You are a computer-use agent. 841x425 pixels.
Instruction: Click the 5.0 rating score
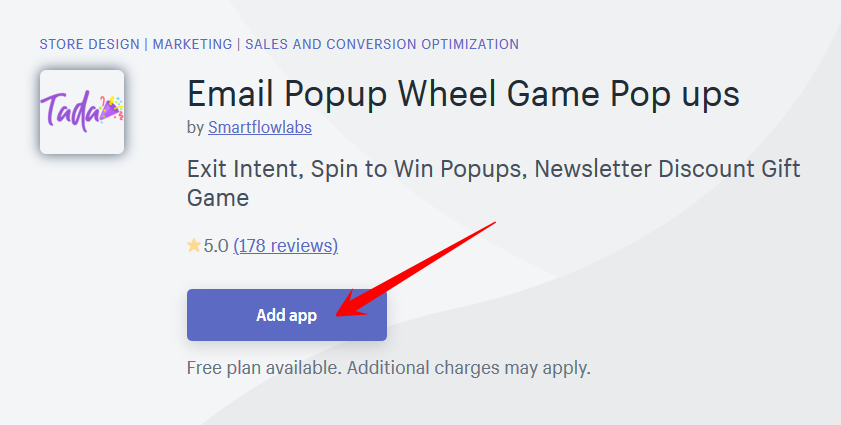pyautogui.click(x=216, y=246)
